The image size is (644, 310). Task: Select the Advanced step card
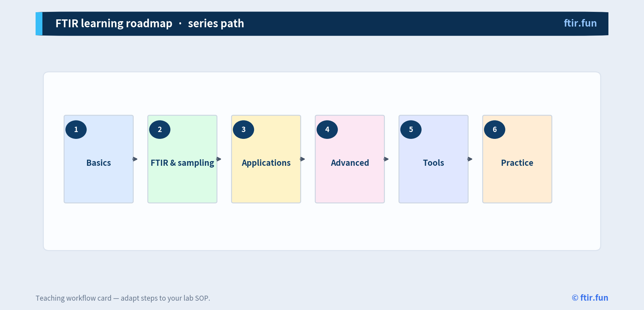[x=350, y=159]
